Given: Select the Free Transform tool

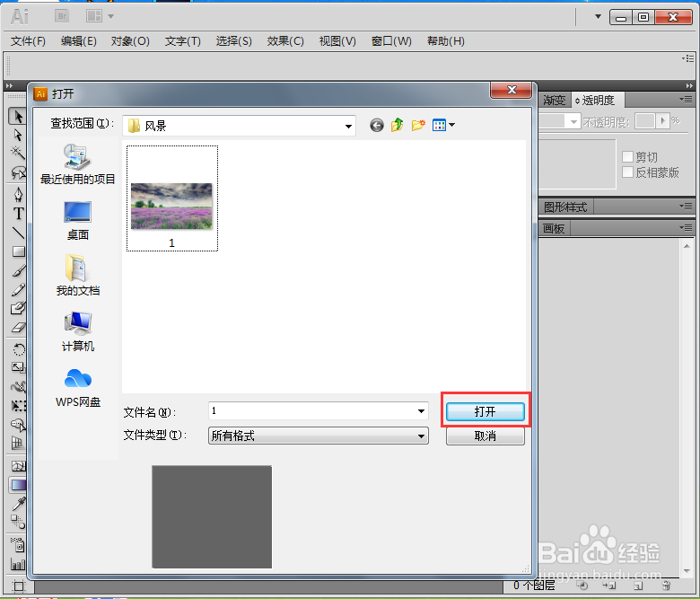Looking at the screenshot, I should 18,406.
